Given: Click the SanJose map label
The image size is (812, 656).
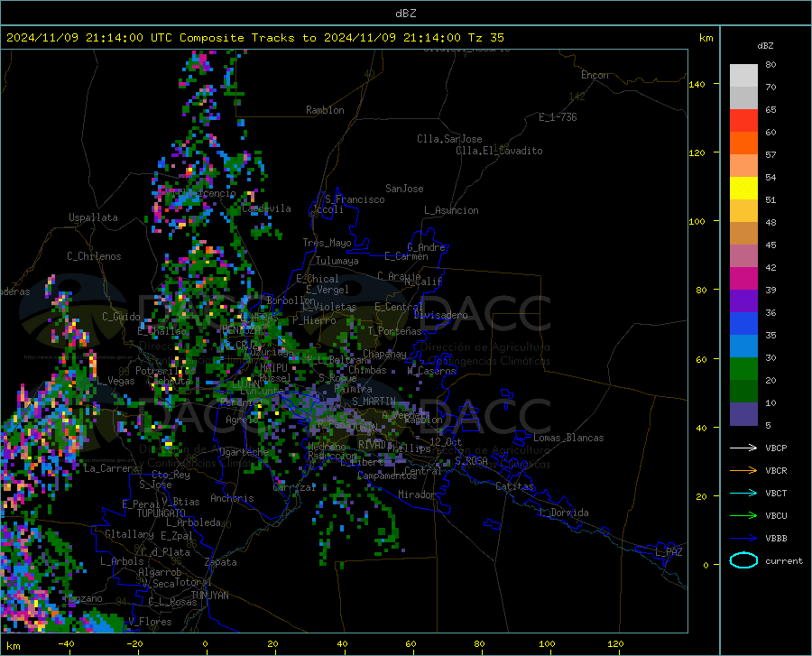Looking at the screenshot, I should point(404,189).
